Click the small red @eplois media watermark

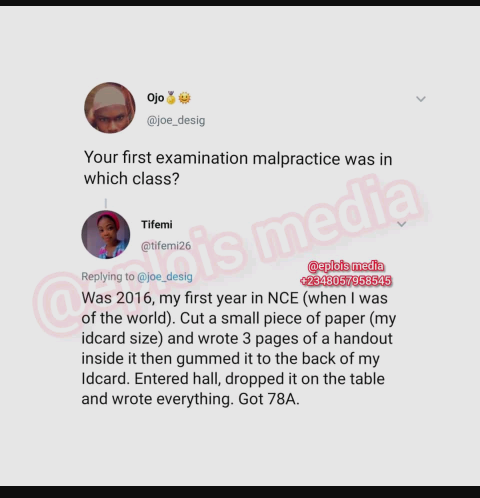[x=346, y=266]
